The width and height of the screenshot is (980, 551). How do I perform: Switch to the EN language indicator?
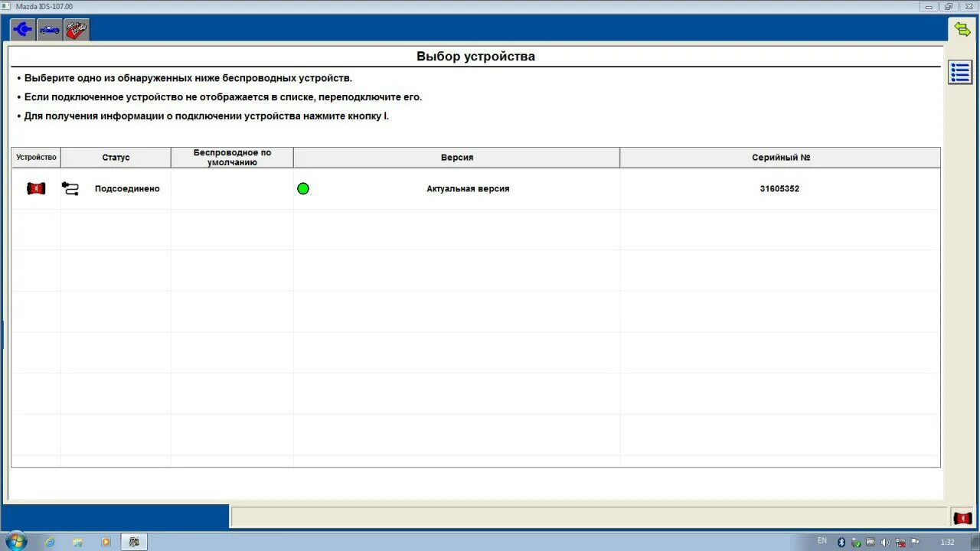coord(822,542)
